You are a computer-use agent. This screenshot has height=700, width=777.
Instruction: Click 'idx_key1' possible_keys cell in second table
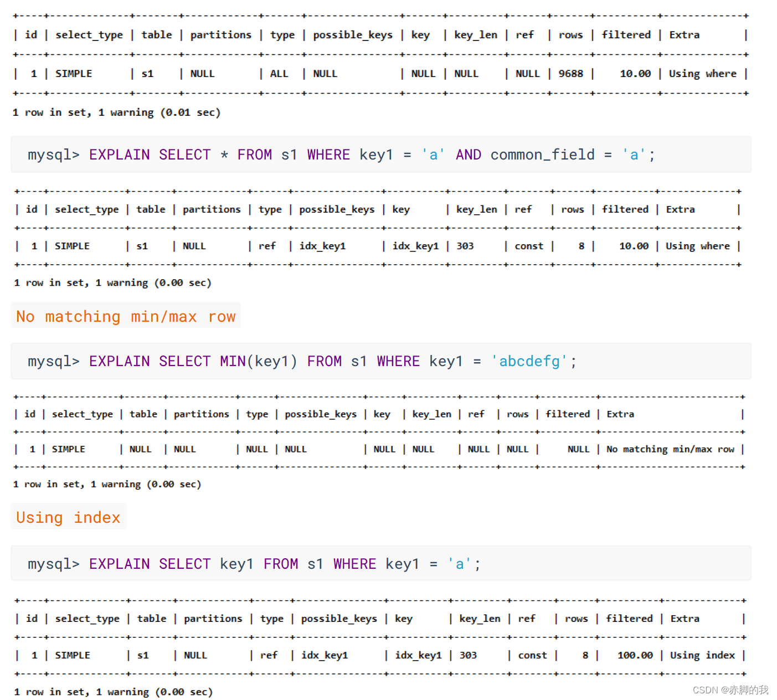pos(322,246)
